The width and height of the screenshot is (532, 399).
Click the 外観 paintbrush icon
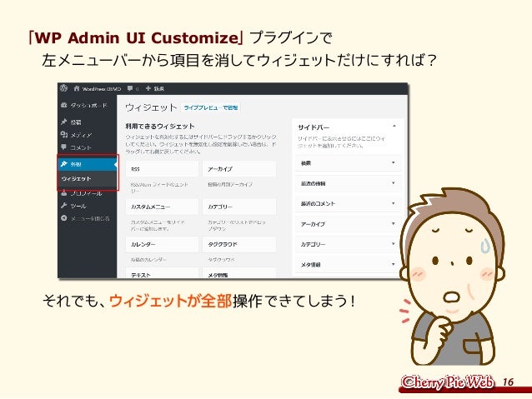pyautogui.click(x=63, y=164)
